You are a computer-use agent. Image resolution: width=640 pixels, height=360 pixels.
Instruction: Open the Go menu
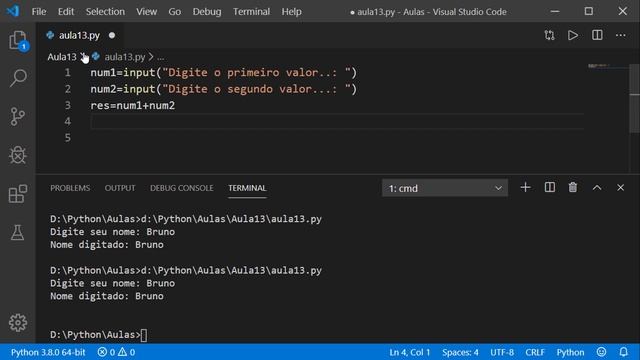pyautogui.click(x=175, y=11)
